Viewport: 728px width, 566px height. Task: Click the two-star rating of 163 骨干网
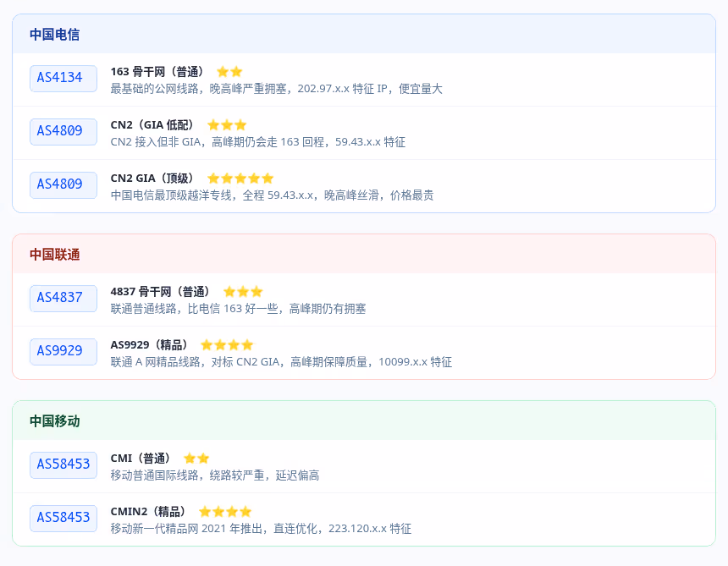(229, 71)
